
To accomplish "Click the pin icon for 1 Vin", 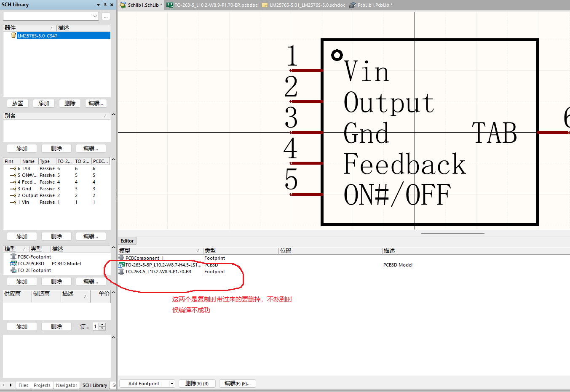I will coord(13,202).
